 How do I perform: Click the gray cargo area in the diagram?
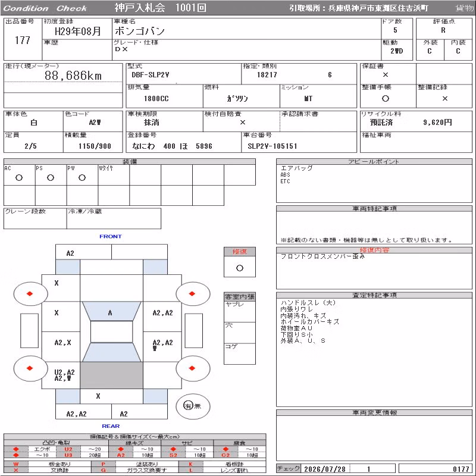point(111,375)
